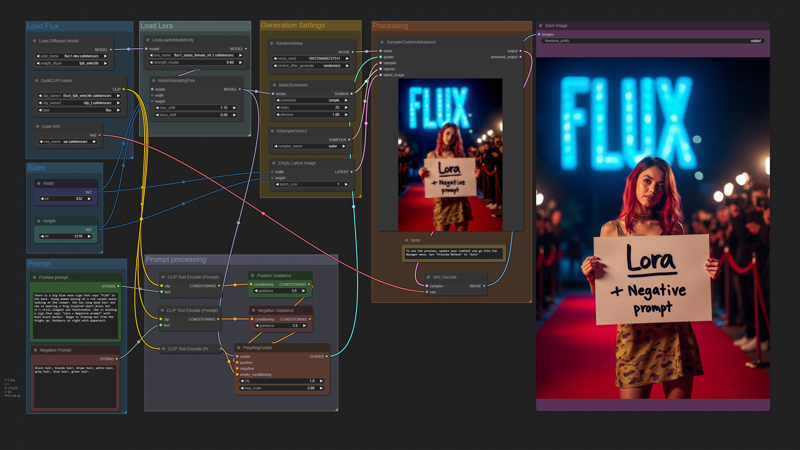Expand the collapsed third CLIP Text Encode node

coord(163,349)
